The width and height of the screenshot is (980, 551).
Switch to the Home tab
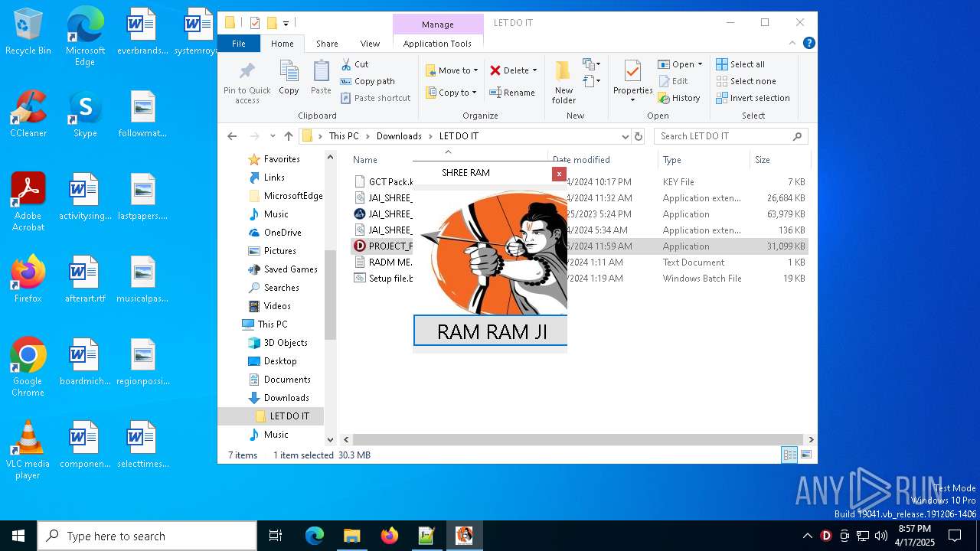(x=282, y=44)
